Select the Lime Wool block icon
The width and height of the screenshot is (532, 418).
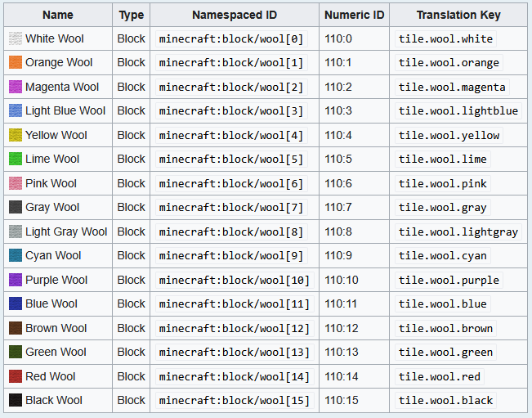pyautogui.click(x=16, y=159)
